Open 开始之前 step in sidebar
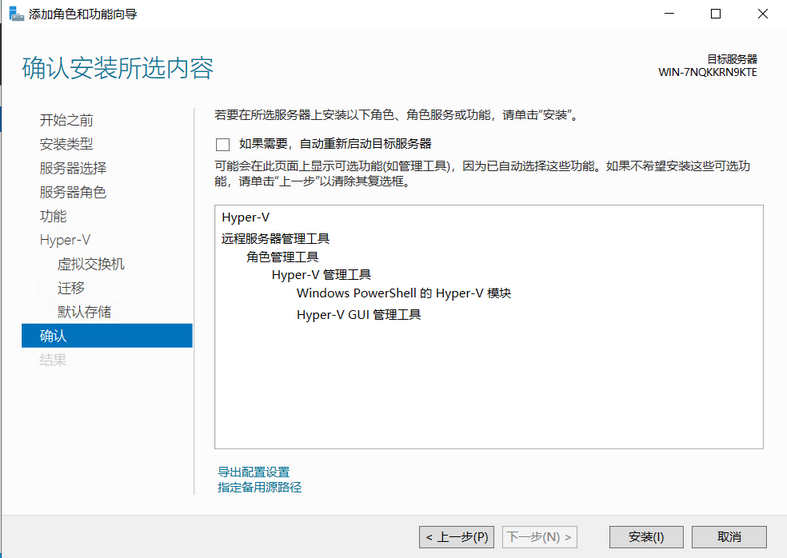787x558 pixels. 66,120
